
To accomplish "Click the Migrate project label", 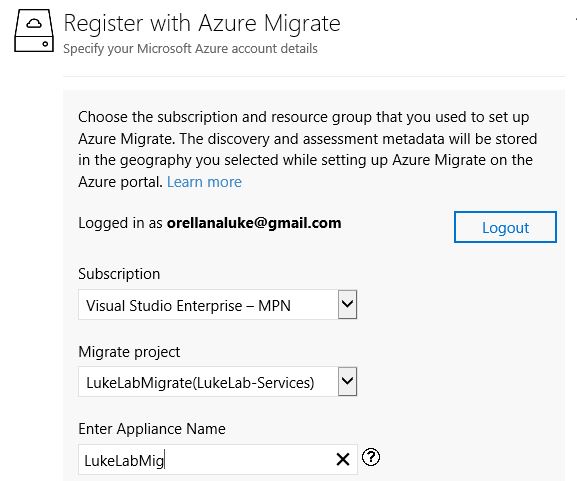I will click(129, 352).
